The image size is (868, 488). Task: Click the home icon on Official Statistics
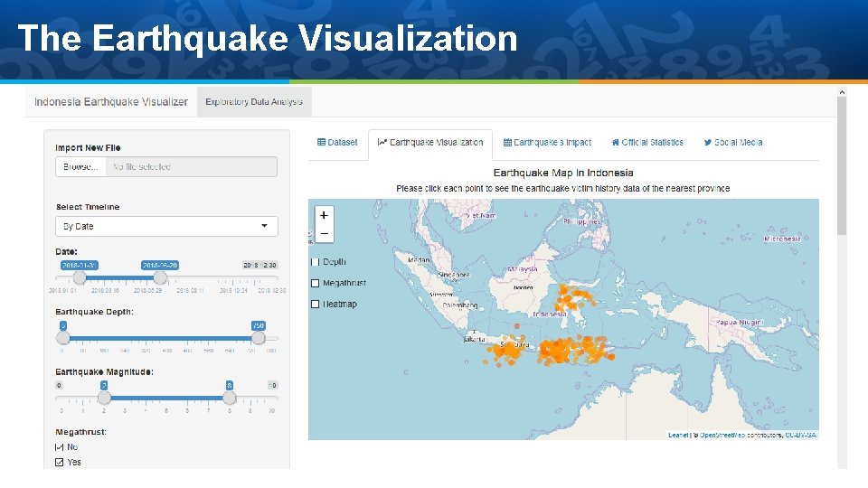point(615,142)
